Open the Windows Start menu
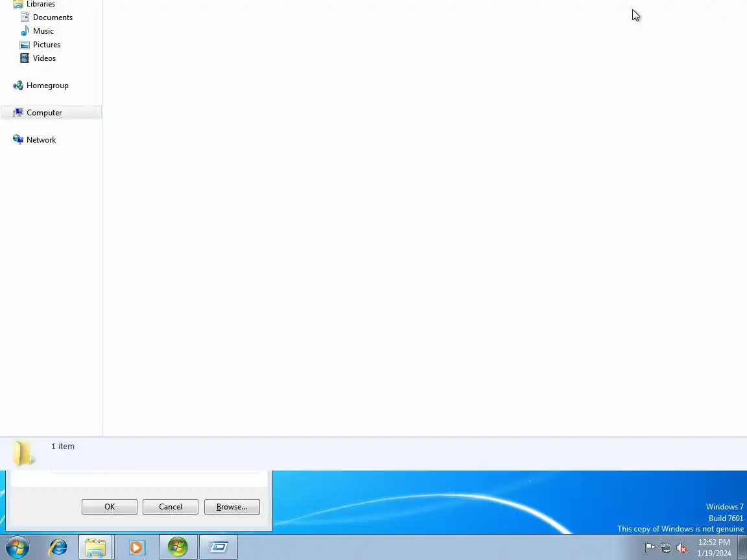747x560 pixels. (18, 547)
